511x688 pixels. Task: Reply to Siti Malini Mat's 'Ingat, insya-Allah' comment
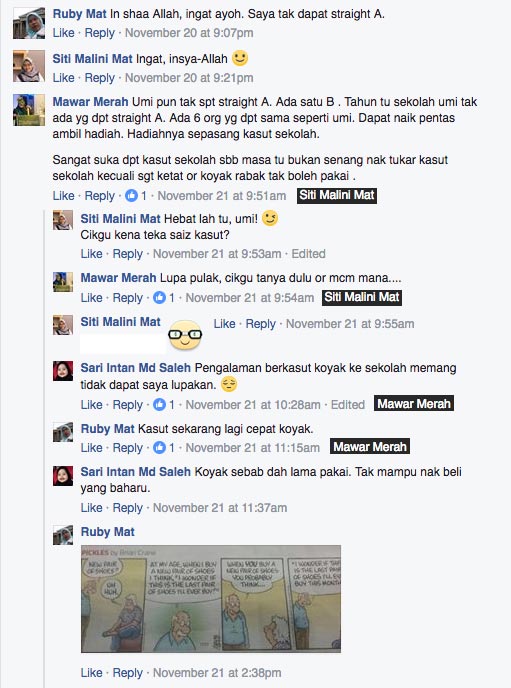pos(100,78)
